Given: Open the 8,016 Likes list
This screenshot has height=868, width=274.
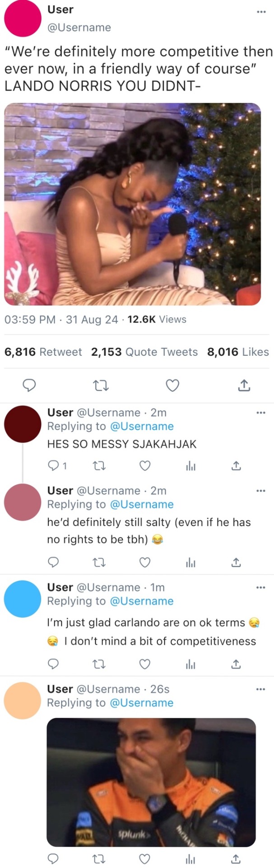Looking at the screenshot, I should point(238,352).
